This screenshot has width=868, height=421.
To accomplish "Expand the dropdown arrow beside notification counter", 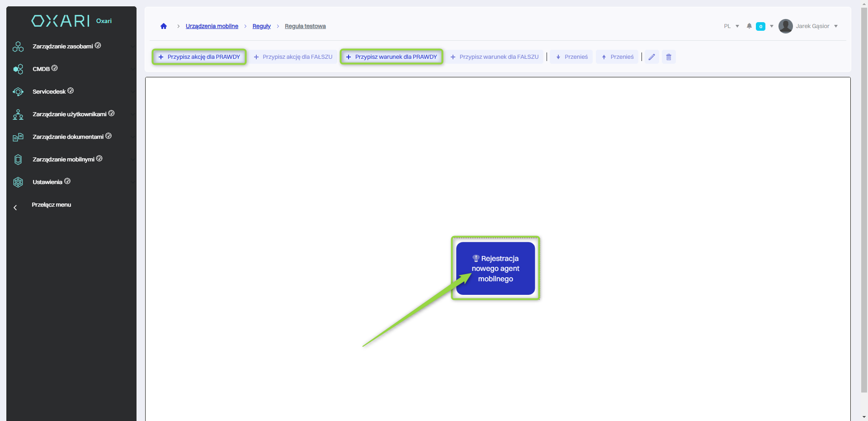I will (x=772, y=26).
